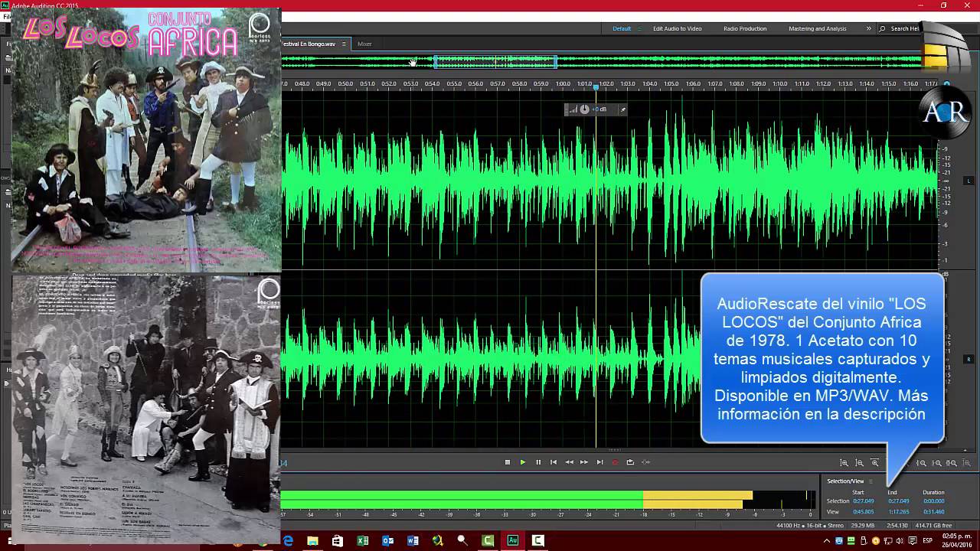980x551 pixels.
Task: Move playhead to previous with the transport button
Action: click(554, 462)
